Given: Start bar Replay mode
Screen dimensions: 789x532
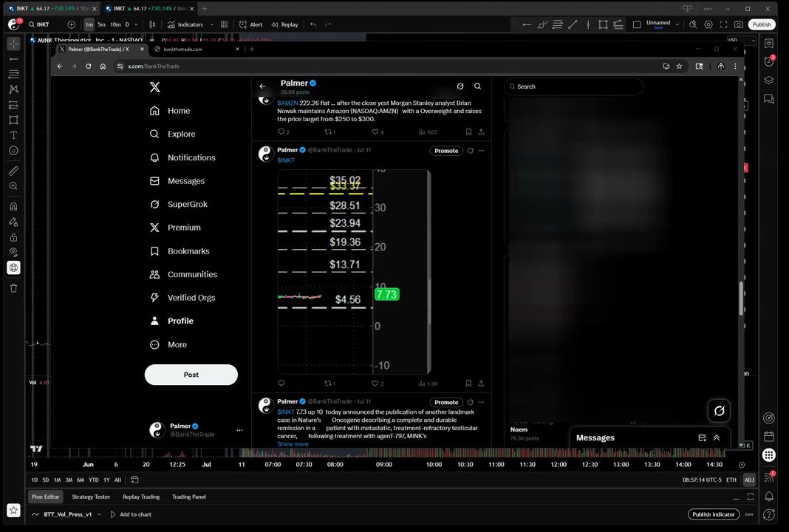Looking at the screenshot, I should pos(285,24).
